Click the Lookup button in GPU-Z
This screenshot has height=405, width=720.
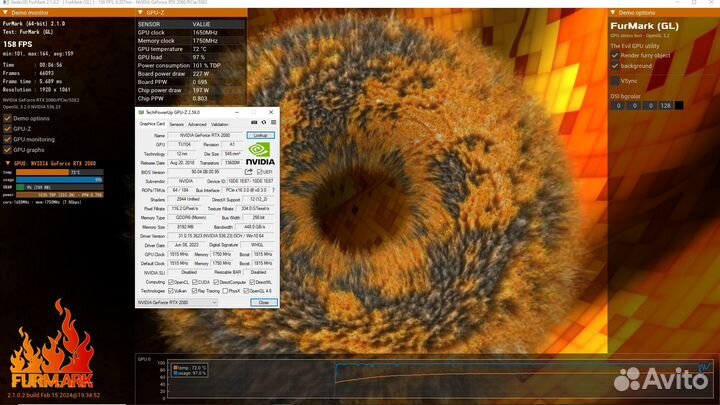260,135
